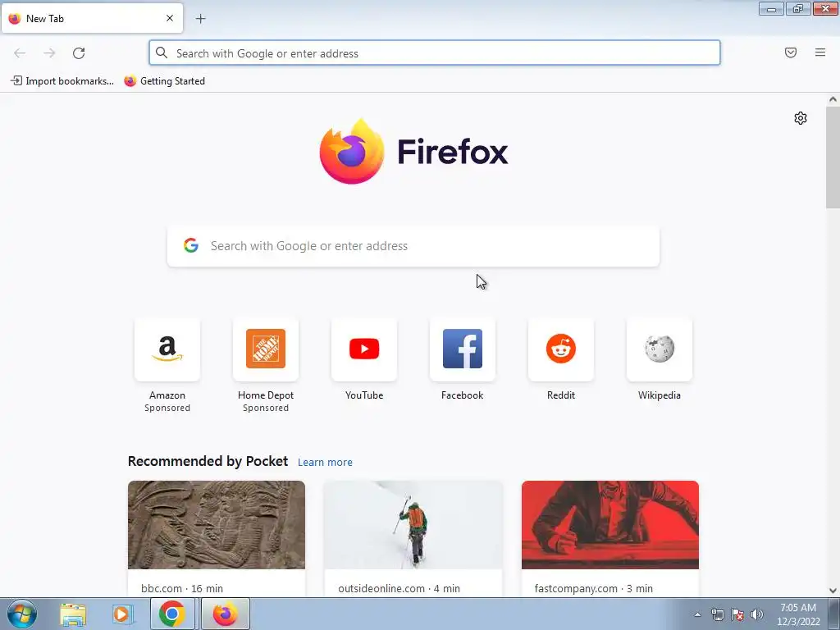Screen dimensions: 840x630
Task: Click bbc.com · 16 min text
Action: point(182,588)
